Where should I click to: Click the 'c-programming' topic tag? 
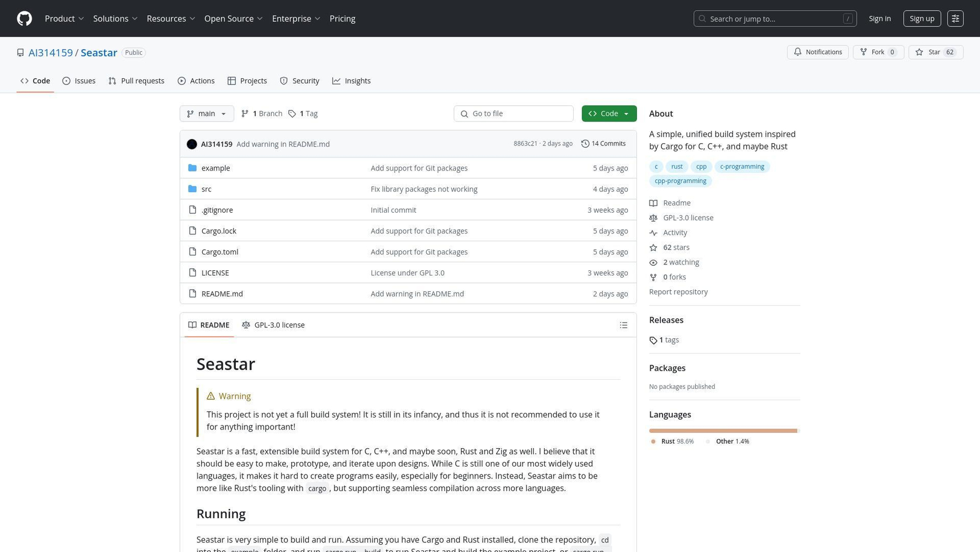[742, 167]
